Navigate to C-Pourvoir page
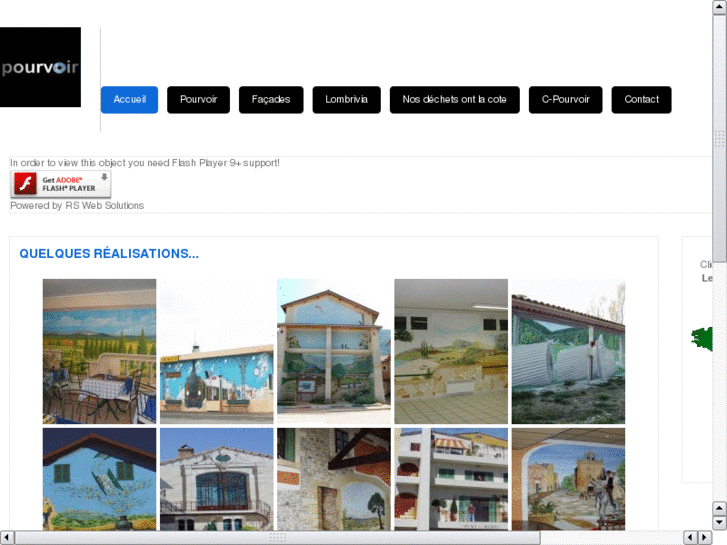Screen dimensions: 727x545 [x=566, y=100]
